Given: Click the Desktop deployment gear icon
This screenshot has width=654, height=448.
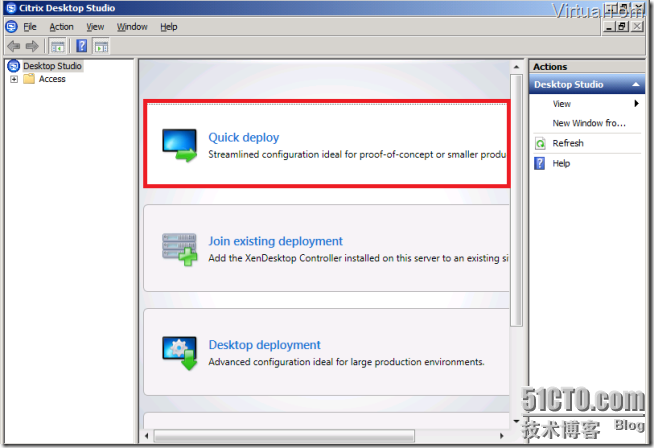Looking at the screenshot, I should (179, 353).
